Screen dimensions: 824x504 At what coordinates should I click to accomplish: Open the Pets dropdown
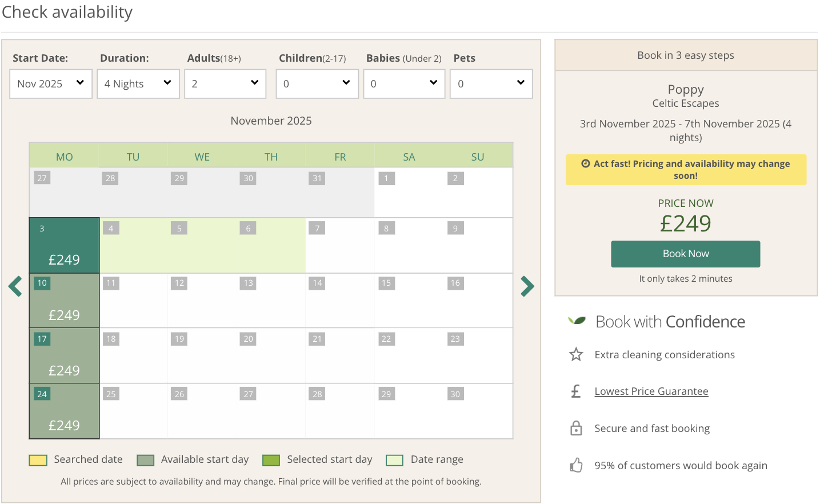tap(491, 84)
